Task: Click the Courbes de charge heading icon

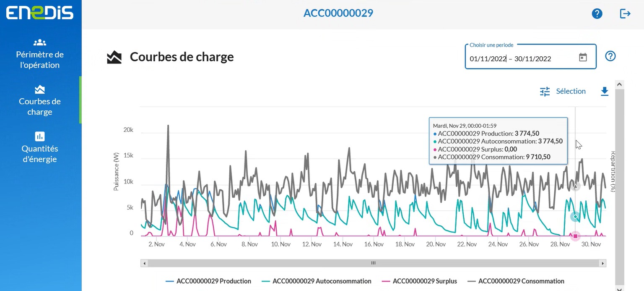Action: 114,57
